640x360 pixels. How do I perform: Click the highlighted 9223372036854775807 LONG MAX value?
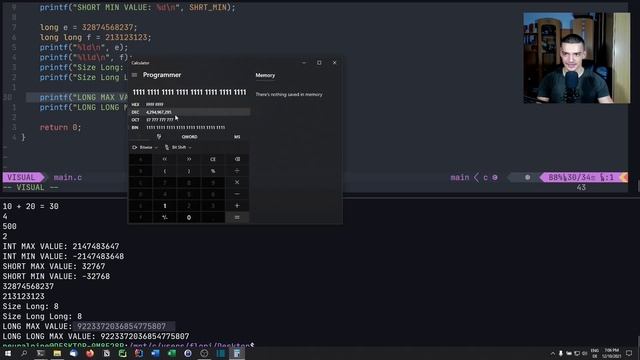(x=122, y=327)
